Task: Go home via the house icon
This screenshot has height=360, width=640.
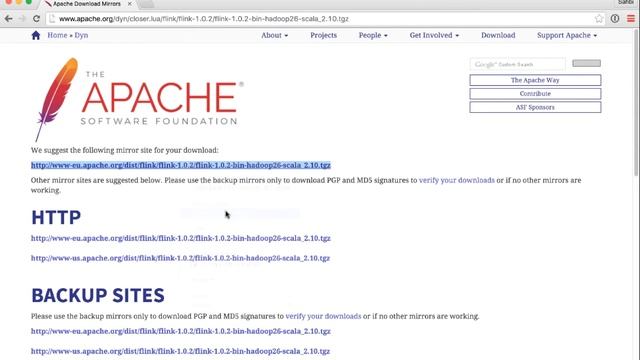Action: coord(36,36)
